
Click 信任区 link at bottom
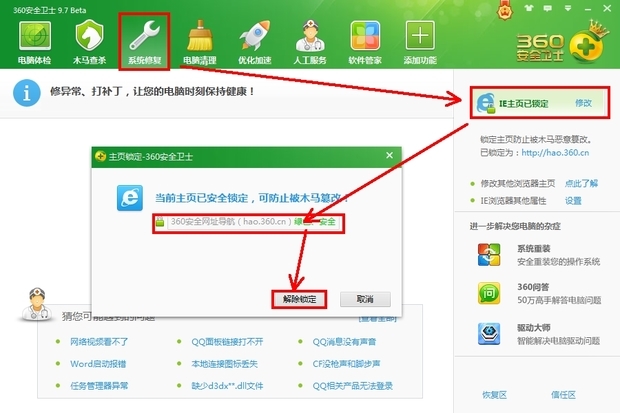[563, 394]
